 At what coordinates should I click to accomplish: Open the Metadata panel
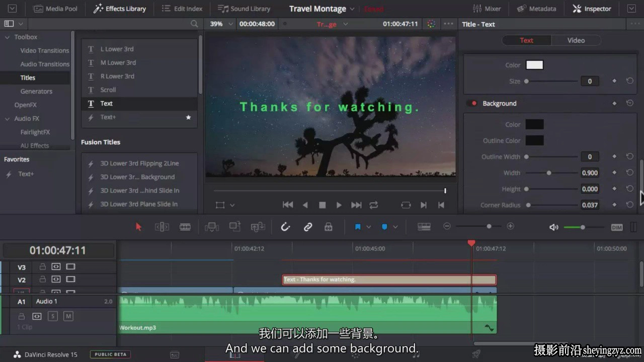point(536,9)
